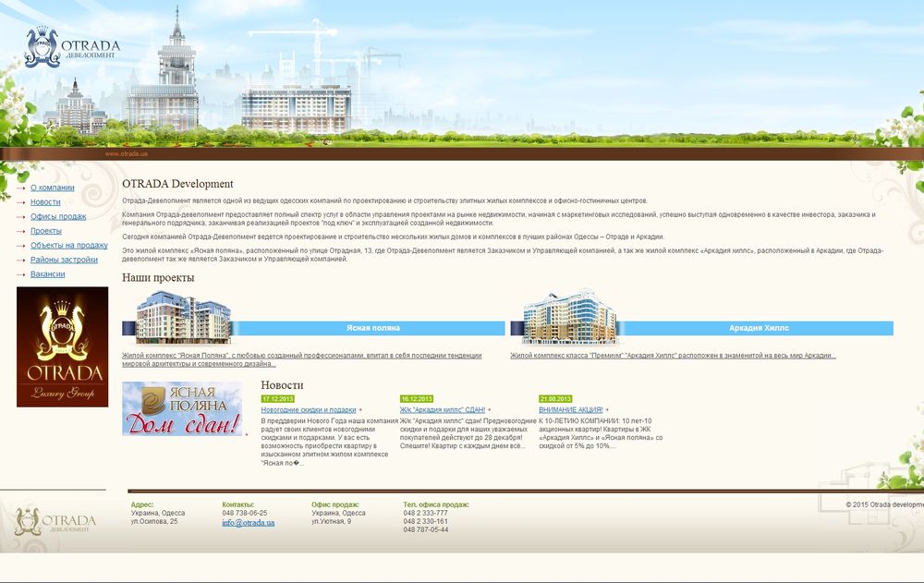
Task: Click the blue 'Аркадия Хиллс' project bar
Action: (758, 328)
